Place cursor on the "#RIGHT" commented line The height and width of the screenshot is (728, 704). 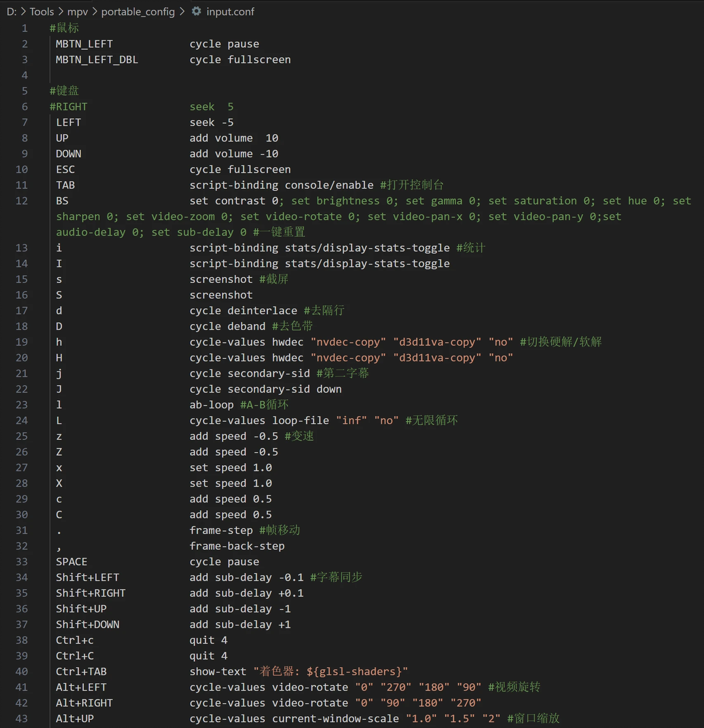pos(69,107)
